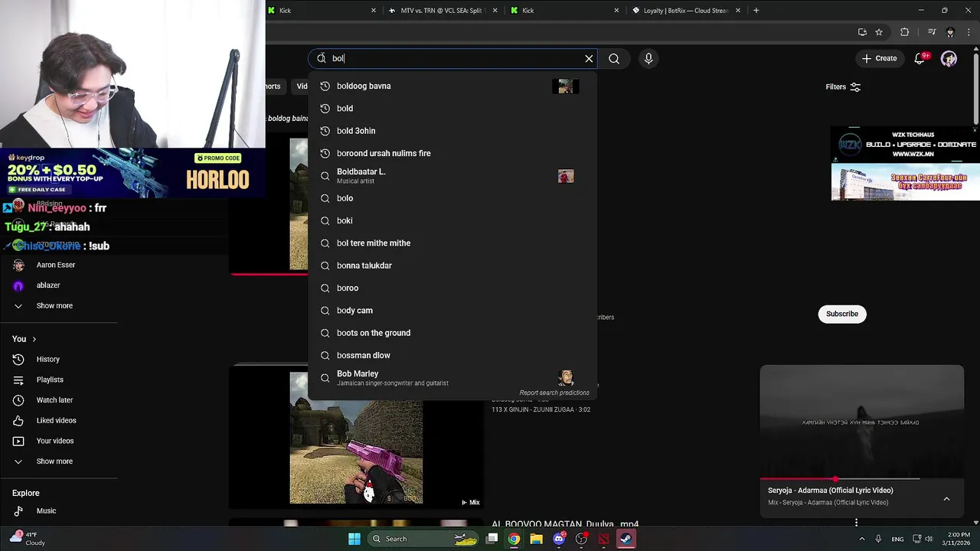Open the YouTube account avatar menu
Image resolution: width=980 pixels, height=551 pixels.
[949, 58]
